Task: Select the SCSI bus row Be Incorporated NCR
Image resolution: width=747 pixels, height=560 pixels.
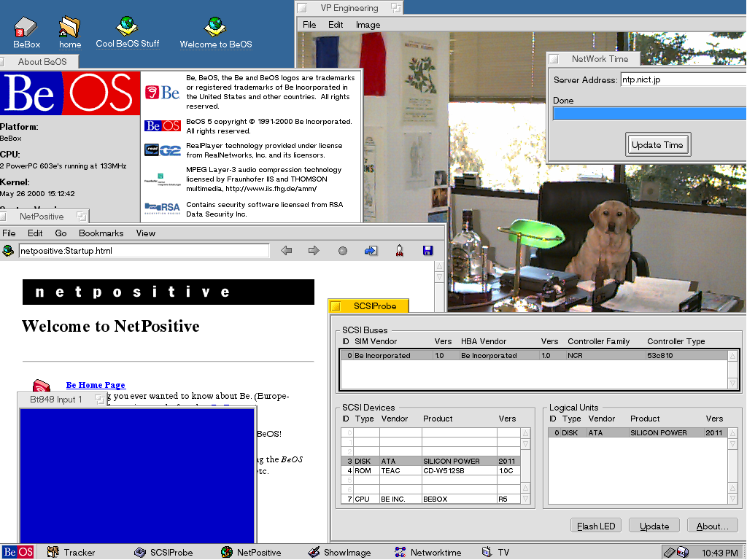Action: click(x=533, y=356)
